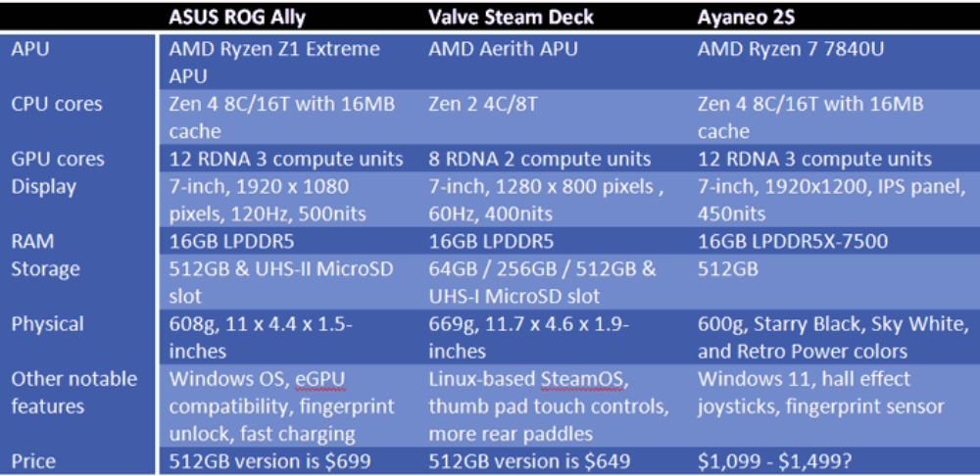The image size is (980, 476).
Task: Select the GPU cores row label
Action: point(57,159)
